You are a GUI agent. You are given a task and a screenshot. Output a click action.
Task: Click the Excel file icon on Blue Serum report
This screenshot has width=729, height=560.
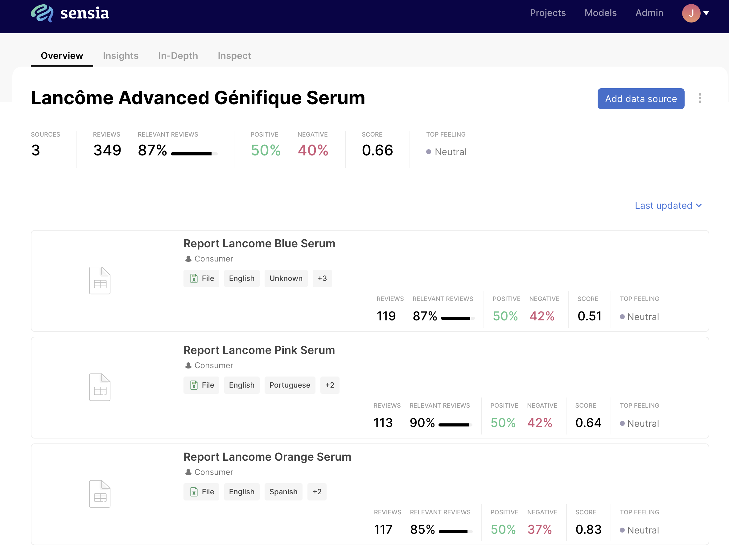(194, 278)
